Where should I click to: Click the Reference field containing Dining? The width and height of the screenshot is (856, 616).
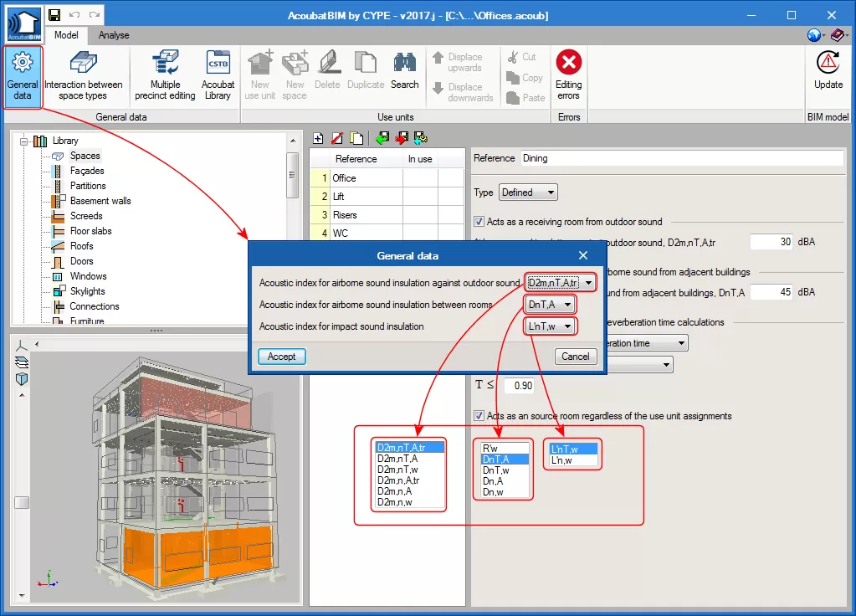click(x=683, y=158)
